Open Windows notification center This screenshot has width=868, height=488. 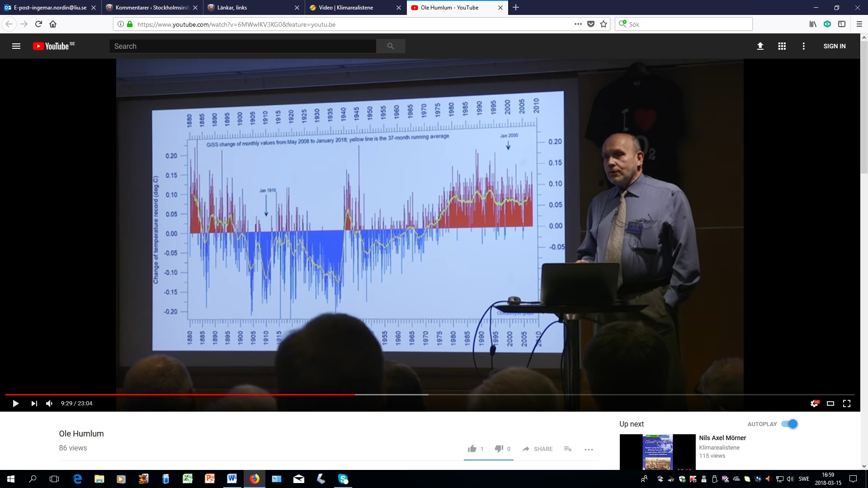point(853,479)
